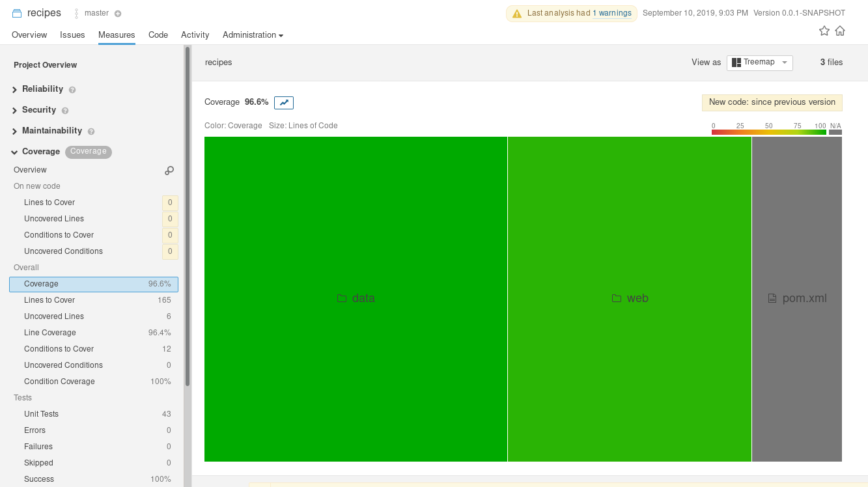Click the recipes project icon
The image size is (868, 487).
coord(18,13)
